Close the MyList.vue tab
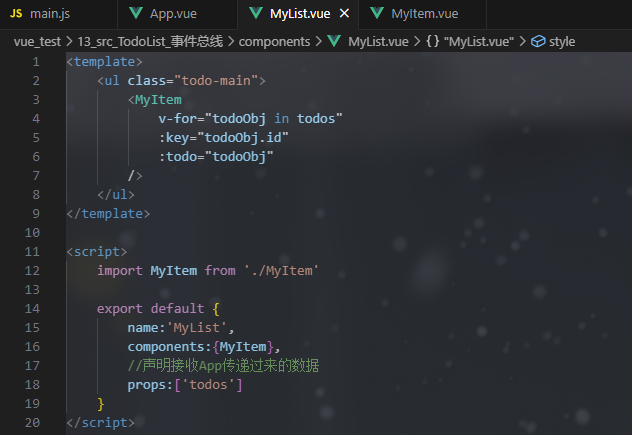 coord(344,14)
